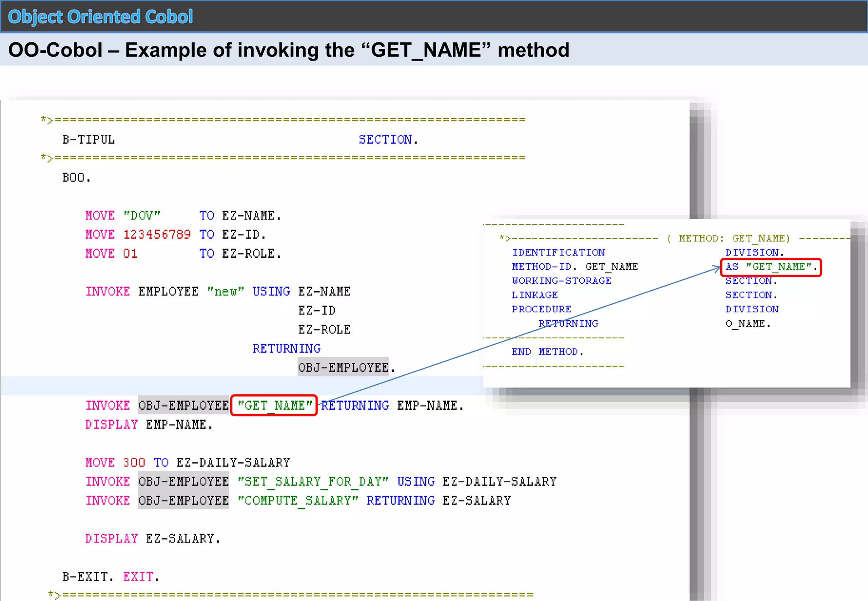Click 'METHOD-ID.' in the method popup
This screenshot has width=868, height=601.
[544, 267]
